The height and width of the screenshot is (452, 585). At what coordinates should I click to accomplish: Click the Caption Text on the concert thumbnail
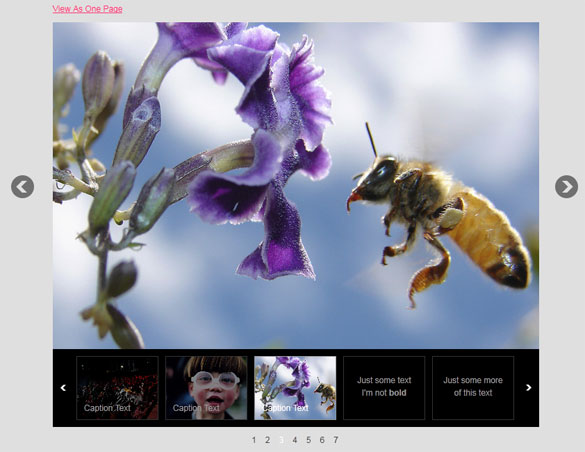tap(107, 408)
